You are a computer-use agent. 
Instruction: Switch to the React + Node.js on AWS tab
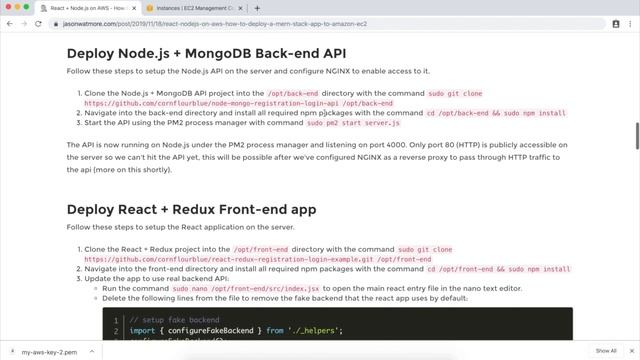(x=88, y=8)
